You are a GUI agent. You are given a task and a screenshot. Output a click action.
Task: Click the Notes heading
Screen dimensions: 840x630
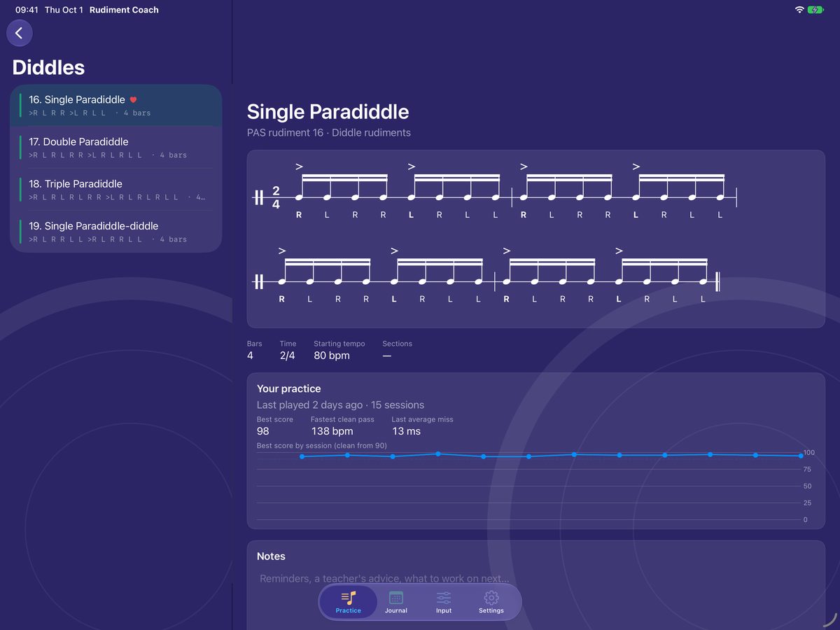tap(271, 556)
